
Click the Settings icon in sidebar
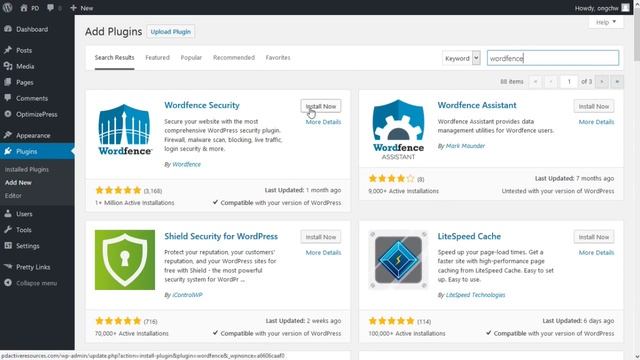8,246
